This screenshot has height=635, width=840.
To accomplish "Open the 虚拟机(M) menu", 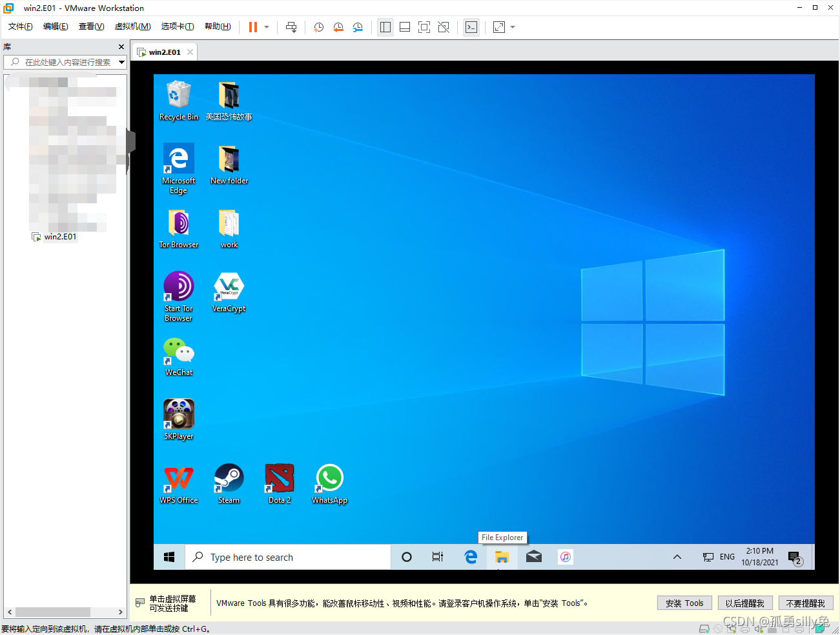I will point(132,26).
